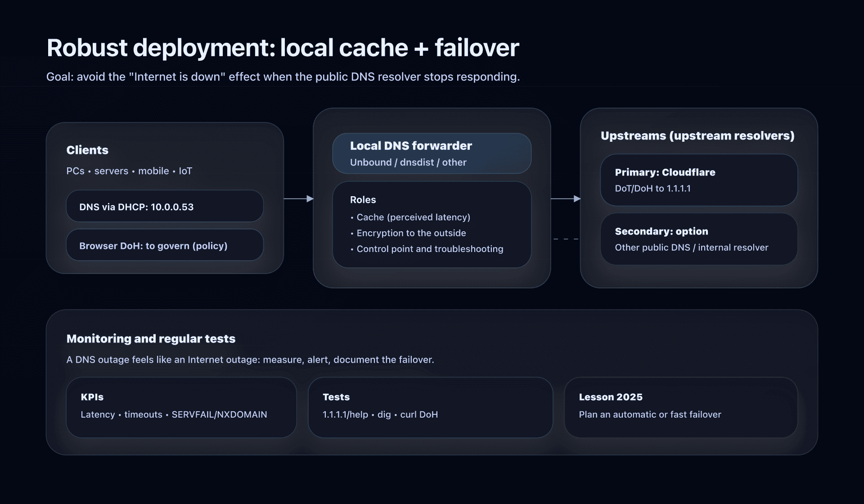Click the Roles list box
This screenshot has width=864, height=504.
click(431, 224)
